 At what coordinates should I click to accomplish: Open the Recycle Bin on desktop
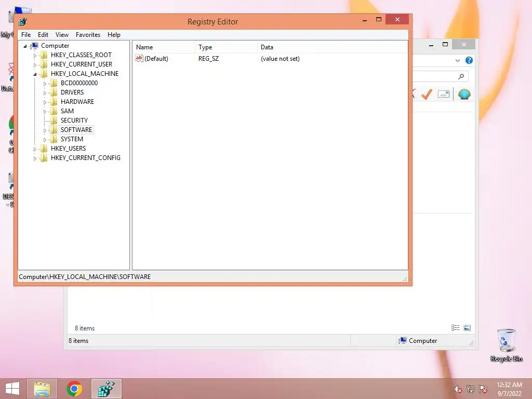click(x=506, y=345)
